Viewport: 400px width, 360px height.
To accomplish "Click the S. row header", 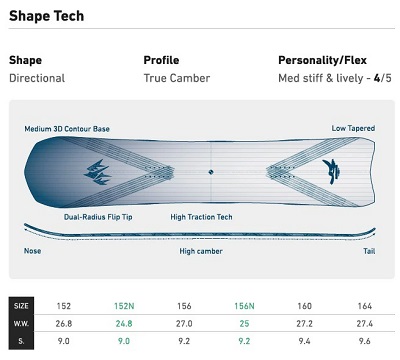I will click(x=21, y=341).
